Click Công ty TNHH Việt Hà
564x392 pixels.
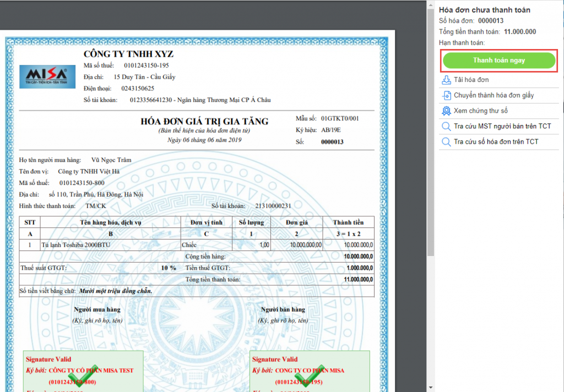pos(89,172)
